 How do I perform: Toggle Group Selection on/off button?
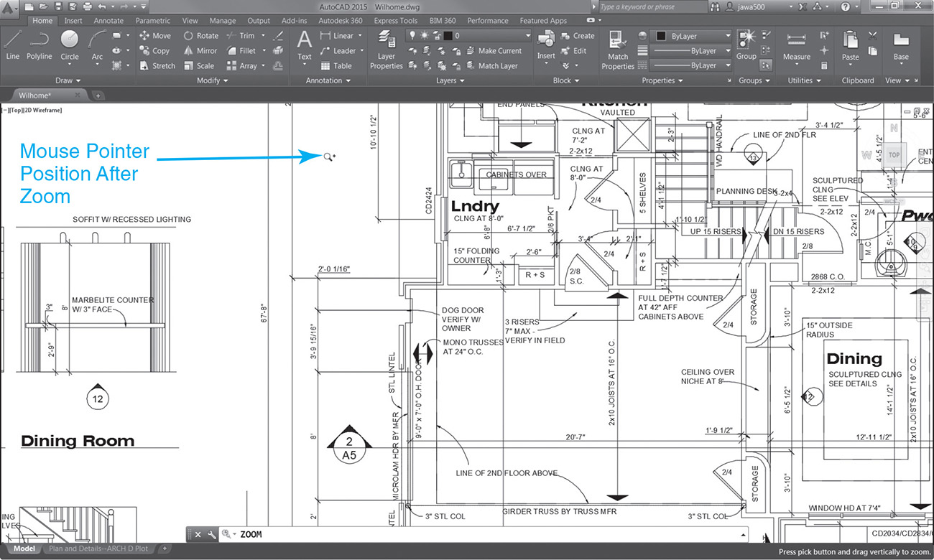coord(767,66)
